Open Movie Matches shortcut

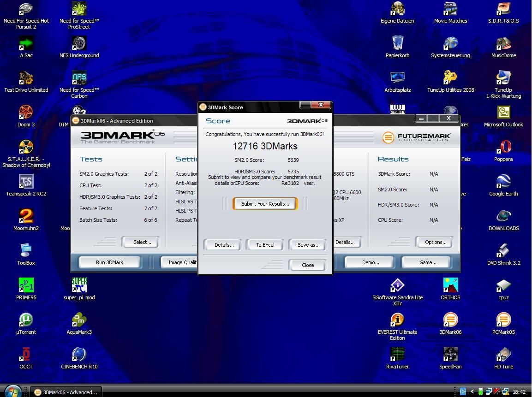(x=450, y=12)
